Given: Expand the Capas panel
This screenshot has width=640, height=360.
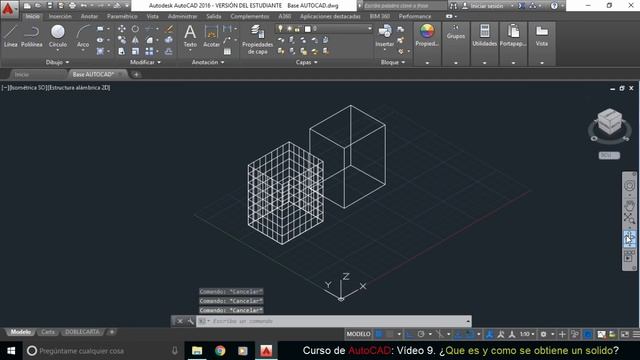Looking at the screenshot, I should pyautogui.click(x=307, y=62).
